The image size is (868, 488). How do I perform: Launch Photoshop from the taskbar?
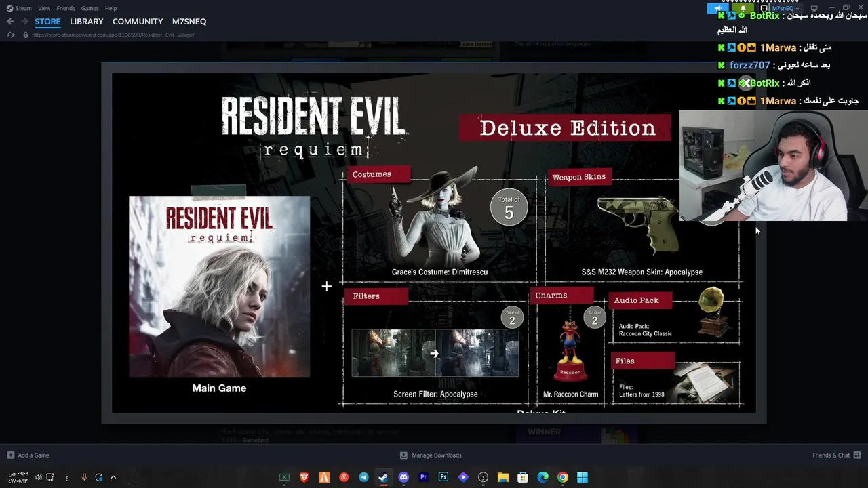pos(443,477)
